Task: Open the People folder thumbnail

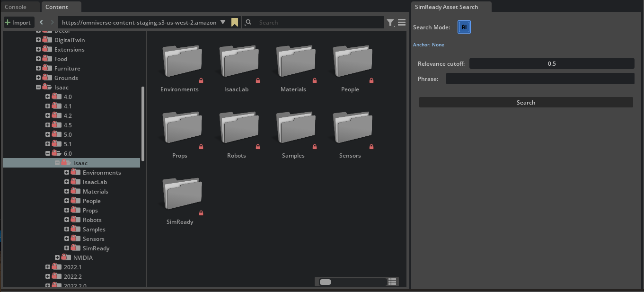Action: point(353,62)
